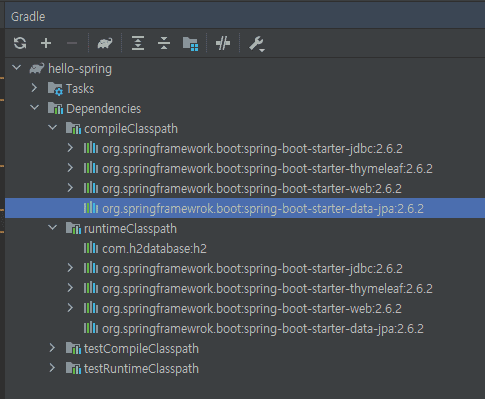Image resolution: width=485 pixels, height=399 pixels.
Task: Select com.h2database:h2 dependency
Action: (154, 249)
